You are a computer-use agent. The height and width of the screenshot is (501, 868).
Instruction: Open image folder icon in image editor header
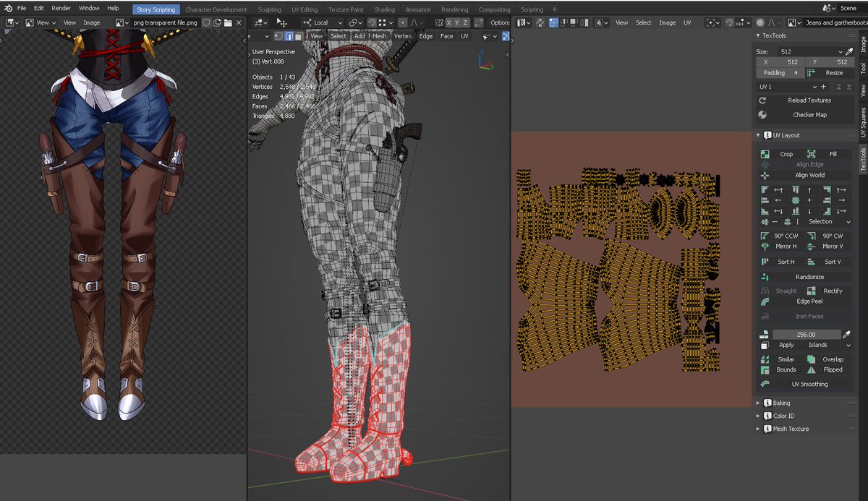click(x=228, y=23)
